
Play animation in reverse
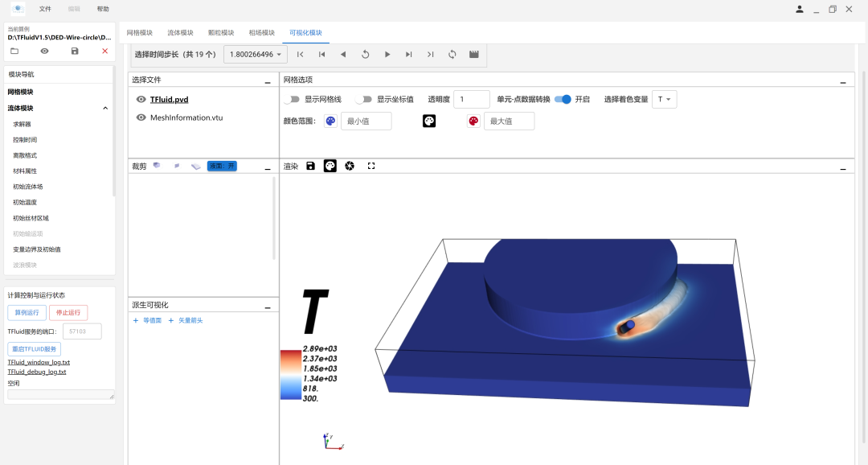(343, 55)
